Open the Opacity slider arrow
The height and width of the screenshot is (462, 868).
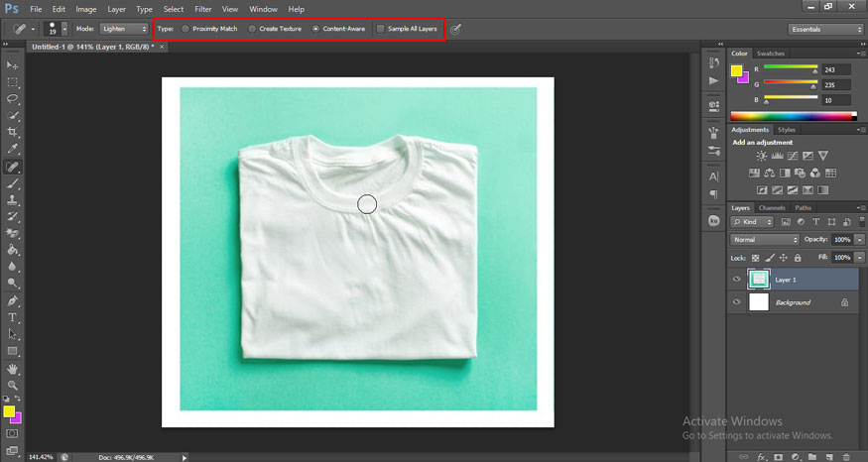click(859, 240)
